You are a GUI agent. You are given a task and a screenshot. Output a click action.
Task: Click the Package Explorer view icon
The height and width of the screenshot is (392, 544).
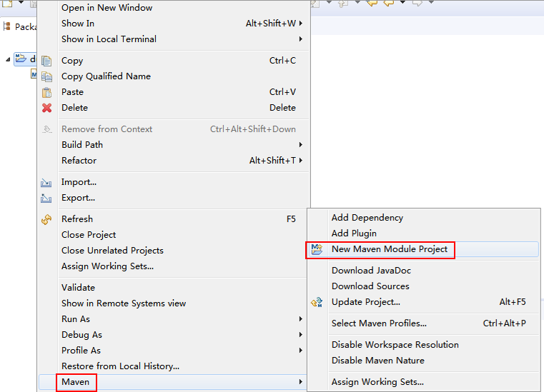[6, 26]
